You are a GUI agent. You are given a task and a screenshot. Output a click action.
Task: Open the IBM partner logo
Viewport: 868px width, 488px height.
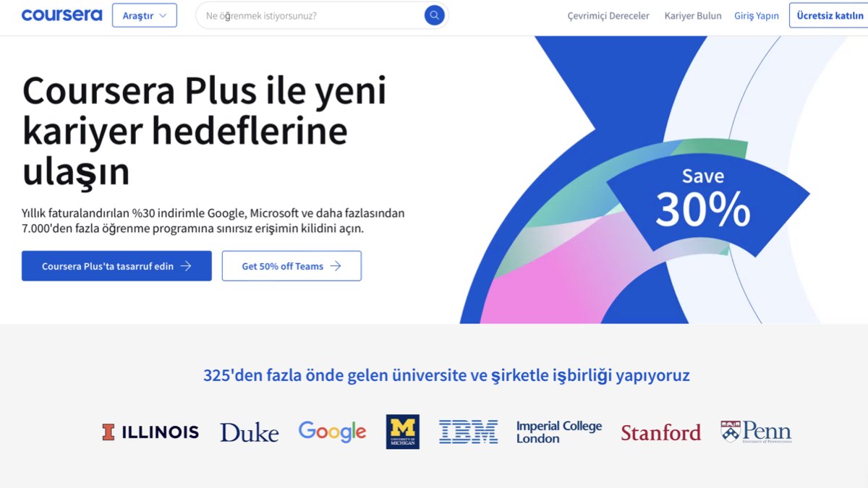(x=468, y=432)
